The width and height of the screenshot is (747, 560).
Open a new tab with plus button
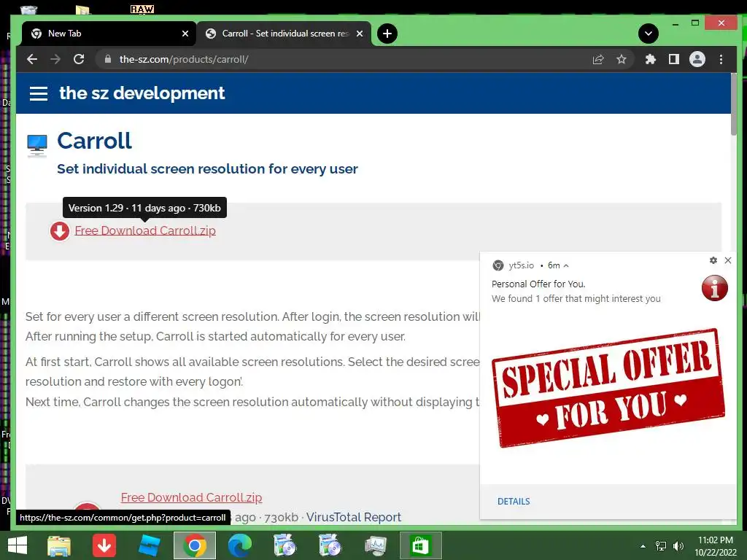point(387,34)
